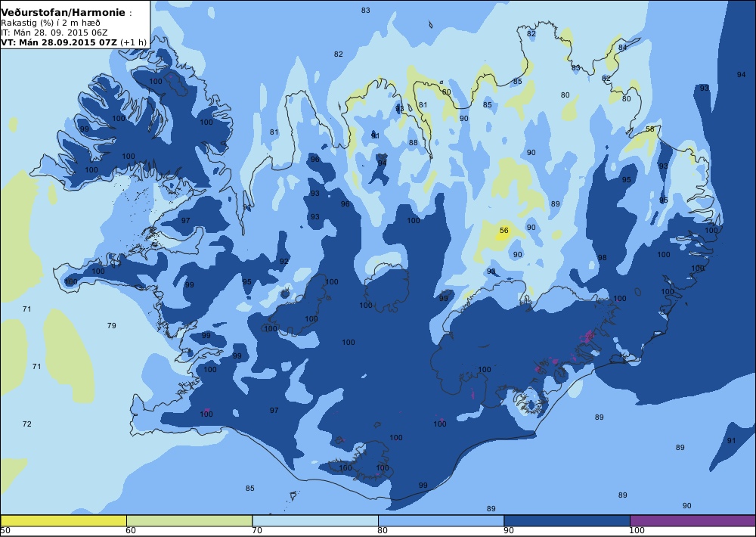The width and height of the screenshot is (756, 537).
Task: Click the 'IT: Mán 28. 09. 2015 06Z' line
Action: pyautogui.click(x=54, y=33)
